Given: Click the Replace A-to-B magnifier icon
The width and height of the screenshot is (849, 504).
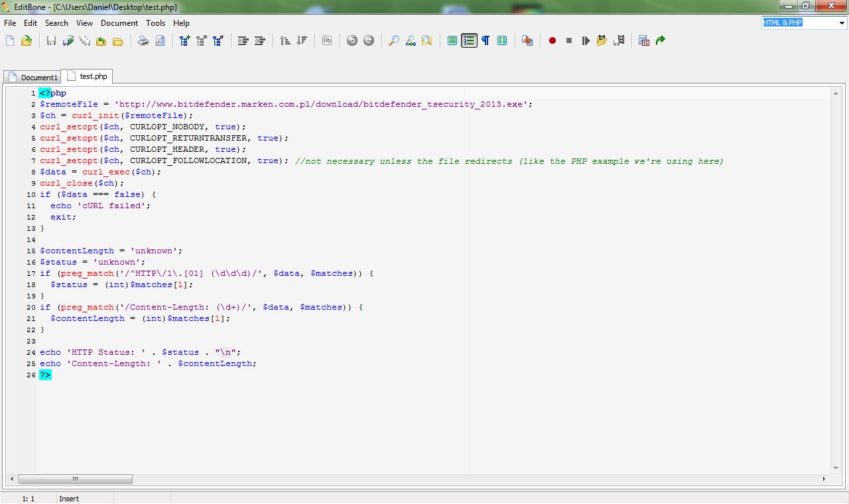Looking at the screenshot, I should click(411, 40).
